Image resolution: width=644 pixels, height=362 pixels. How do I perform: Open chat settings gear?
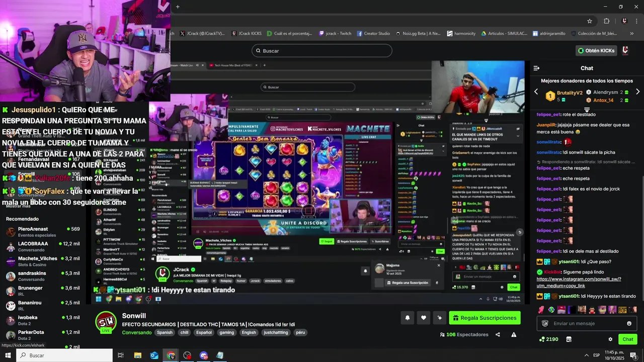click(x=610, y=339)
